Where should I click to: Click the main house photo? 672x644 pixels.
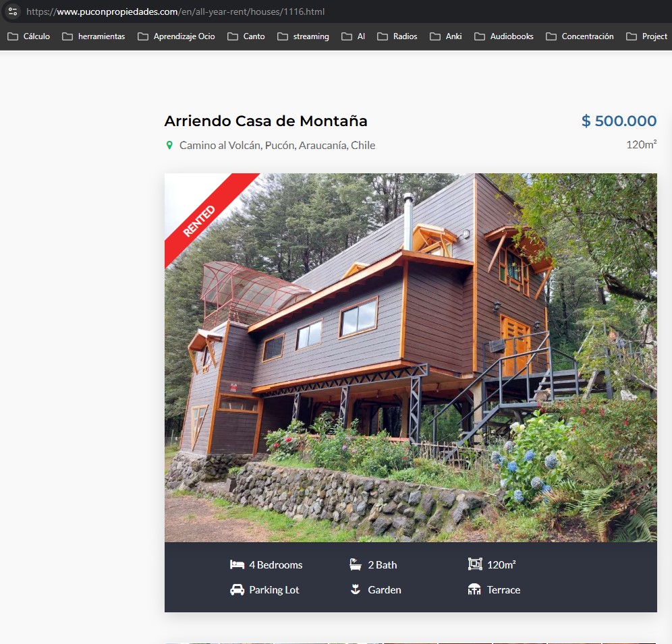(411, 357)
